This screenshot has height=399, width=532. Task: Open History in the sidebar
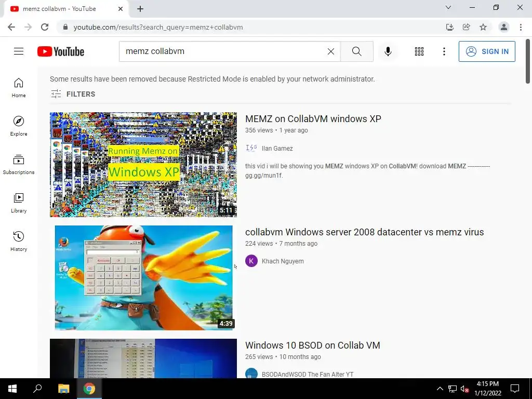(19, 241)
